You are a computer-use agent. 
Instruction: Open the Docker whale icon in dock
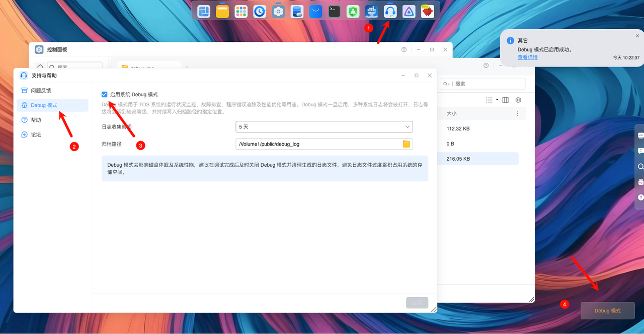point(371,11)
